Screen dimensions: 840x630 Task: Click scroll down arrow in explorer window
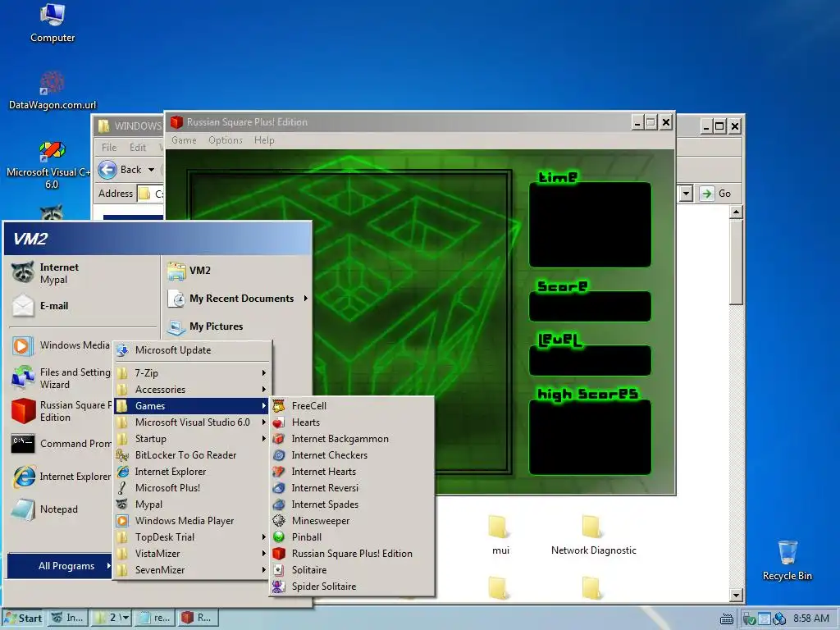pos(736,596)
